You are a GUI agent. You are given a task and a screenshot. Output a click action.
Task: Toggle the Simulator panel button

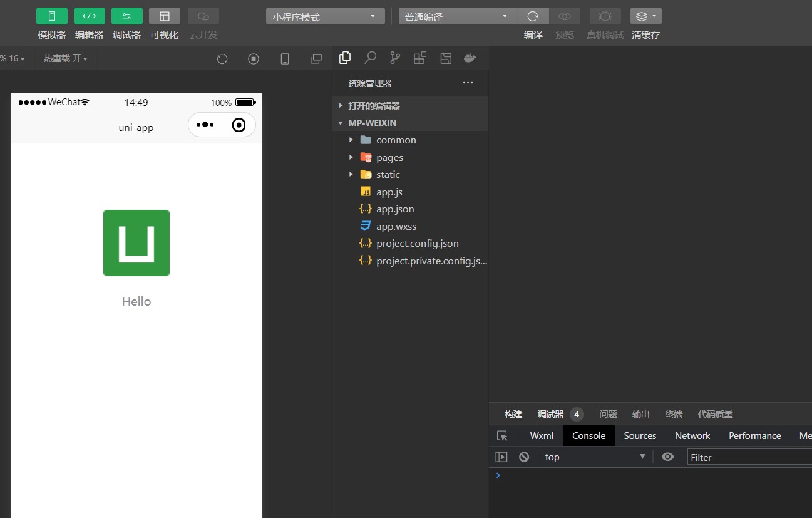pyautogui.click(x=52, y=16)
